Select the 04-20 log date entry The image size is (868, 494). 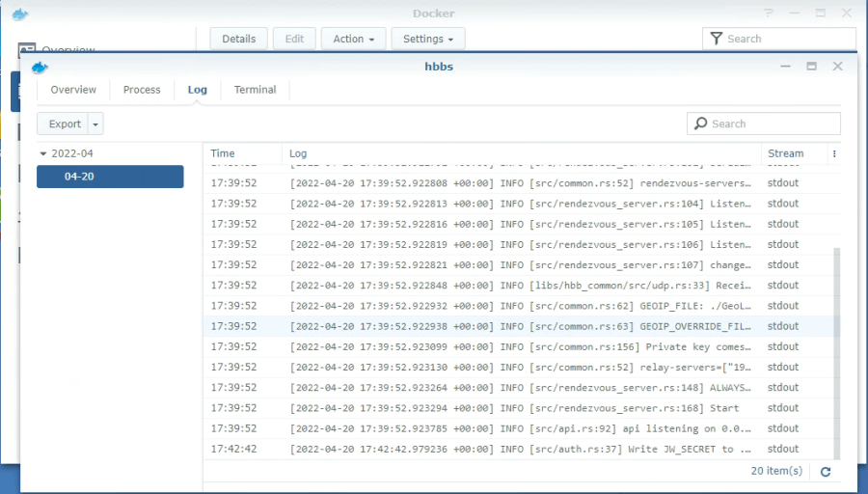pos(110,177)
